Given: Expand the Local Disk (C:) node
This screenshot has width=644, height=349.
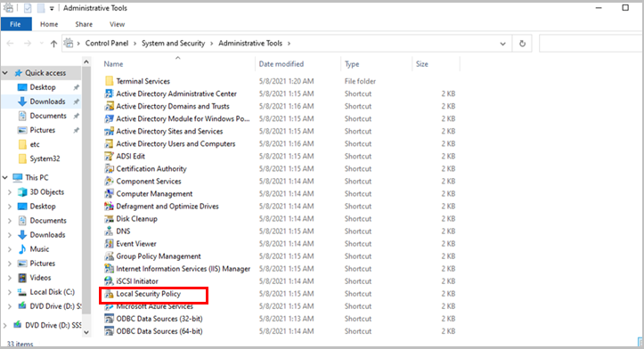Looking at the screenshot, I should (10, 292).
